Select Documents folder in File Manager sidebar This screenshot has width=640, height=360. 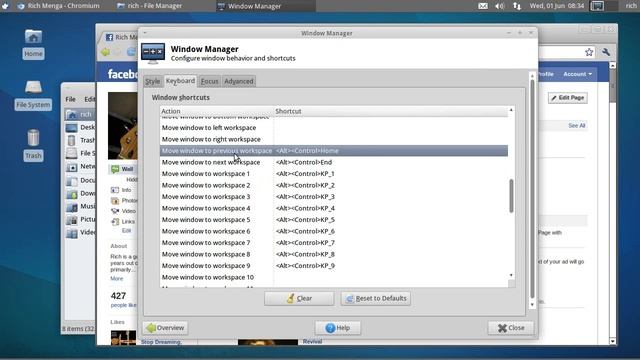pos(80,180)
